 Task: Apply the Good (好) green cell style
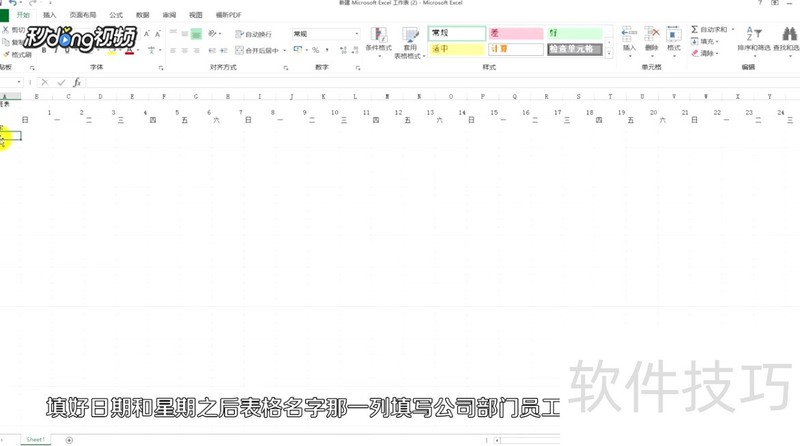coord(574,33)
